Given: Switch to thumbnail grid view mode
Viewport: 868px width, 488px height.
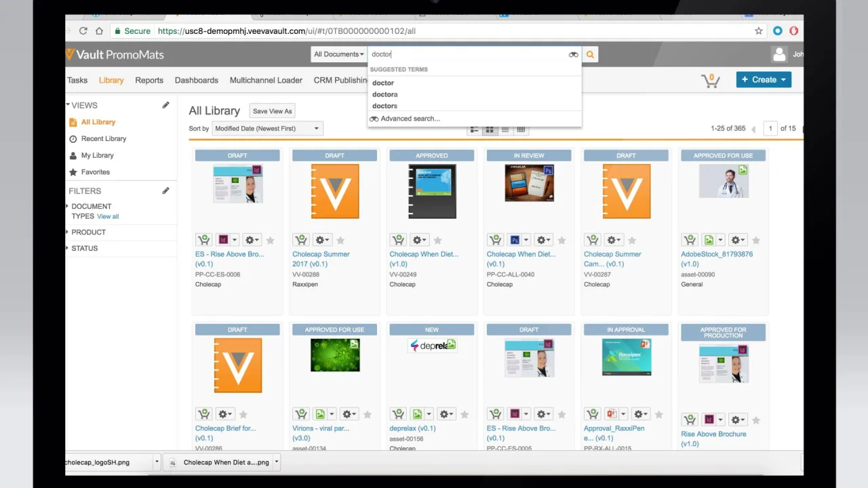Looking at the screenshot, I should click(490, 129).
